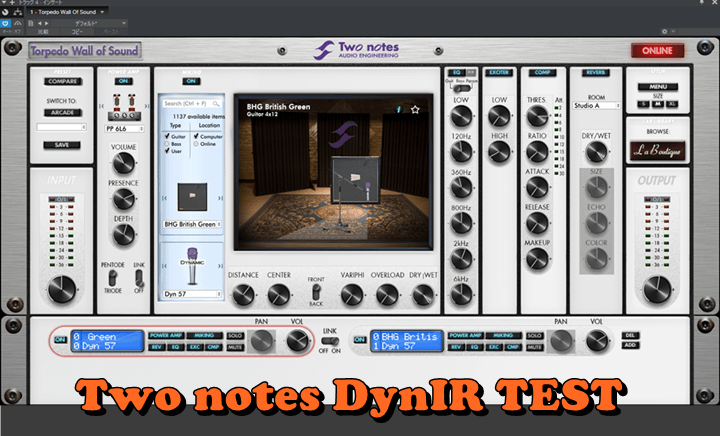Viewport: 720px width, 436px height.
Task: Click the REVERB section label
Action: coord(596,73)
